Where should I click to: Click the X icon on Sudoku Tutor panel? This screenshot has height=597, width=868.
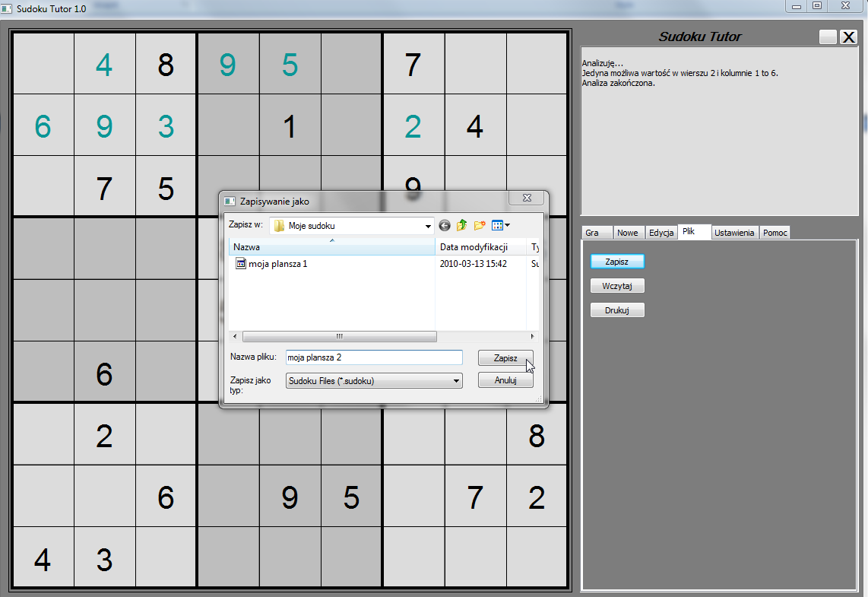(848, 37)
